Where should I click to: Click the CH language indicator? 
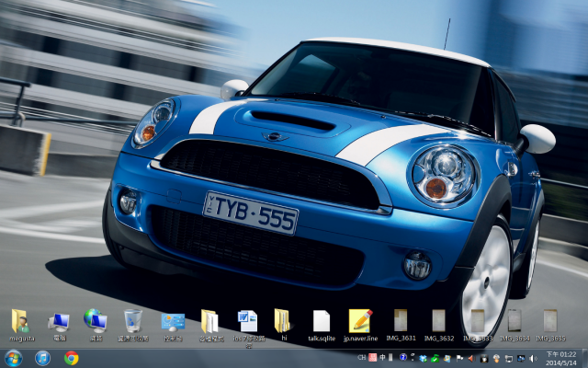(x=361, y=358)
